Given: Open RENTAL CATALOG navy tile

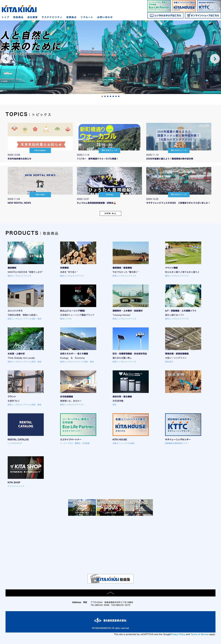Looking at the screenshot, I should pyautogui.click(x=25, y=425).
